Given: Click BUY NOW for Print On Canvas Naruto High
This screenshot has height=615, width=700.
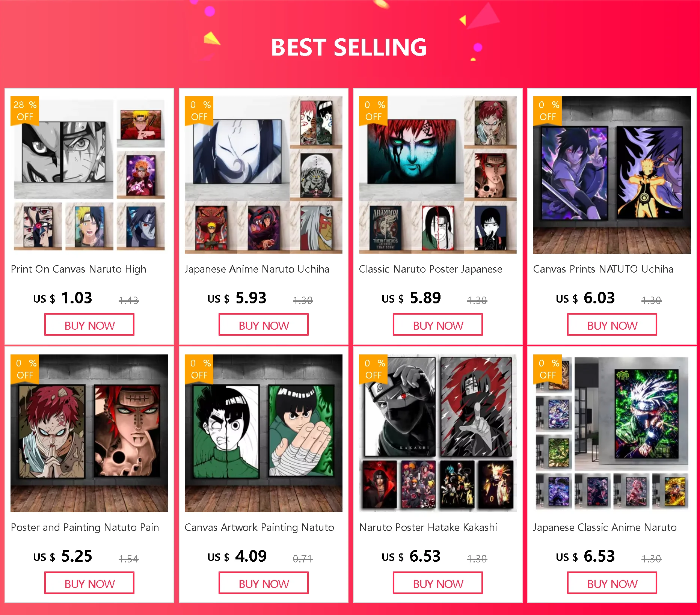Looking at the screenshot, I should coord(89,325).
